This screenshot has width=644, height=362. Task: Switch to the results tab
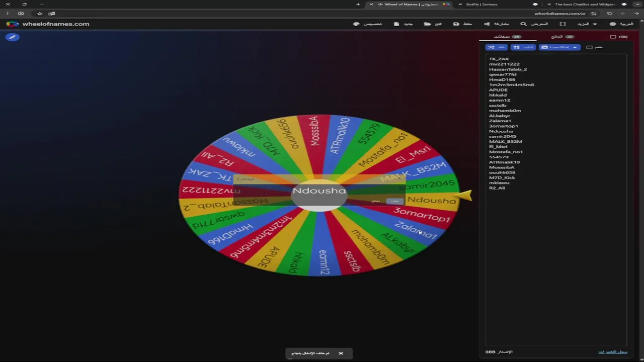click(x=562, y=37)
